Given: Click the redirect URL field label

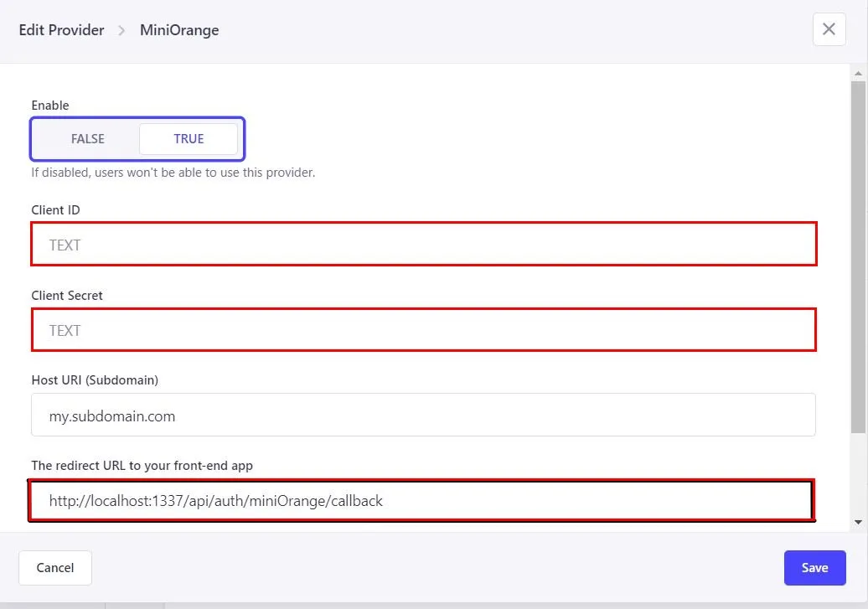Looking at the screenshot, I should click(142, 466).
